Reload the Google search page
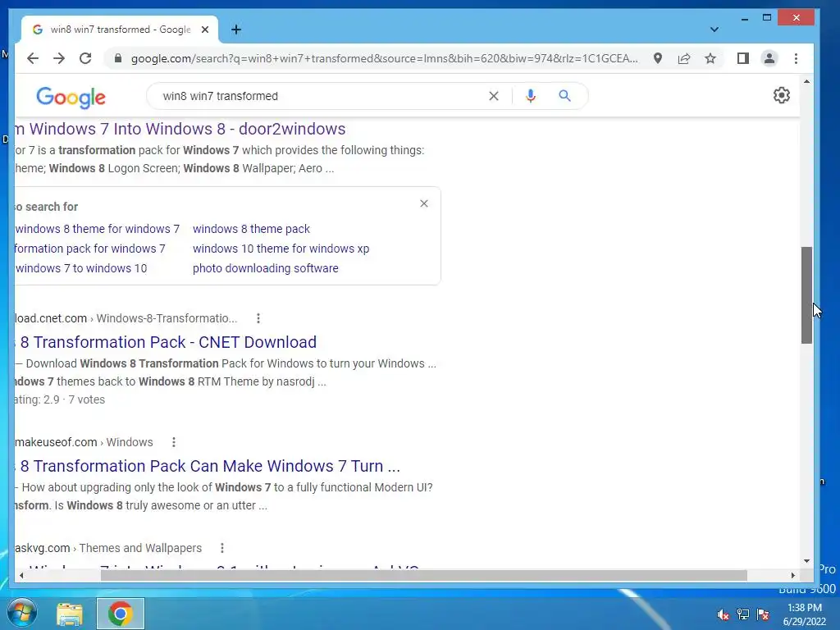The image size is (840, 630). (85, 58)
